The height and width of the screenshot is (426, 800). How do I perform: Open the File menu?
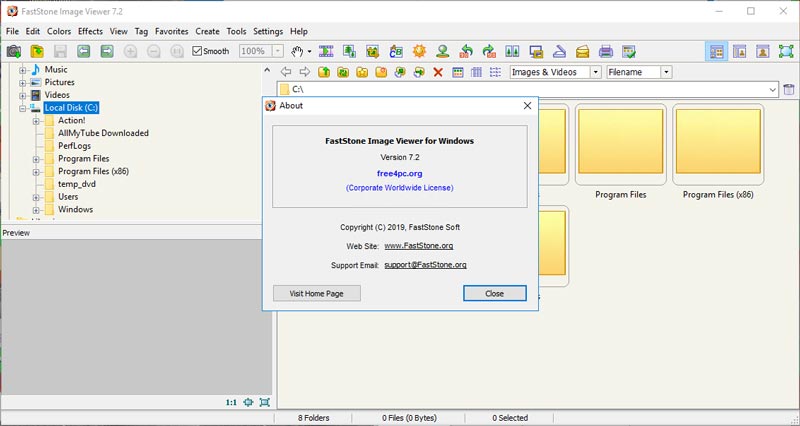(x=12, y=31)
